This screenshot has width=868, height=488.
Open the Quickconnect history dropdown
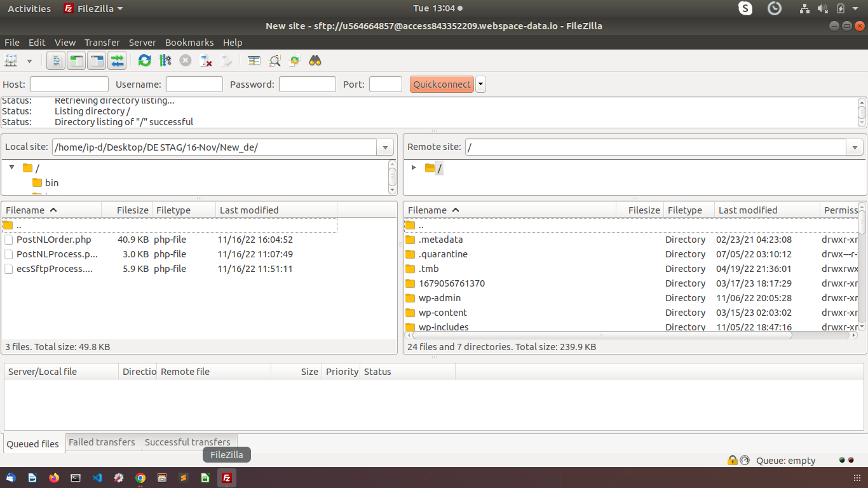(x=481, y=85)
